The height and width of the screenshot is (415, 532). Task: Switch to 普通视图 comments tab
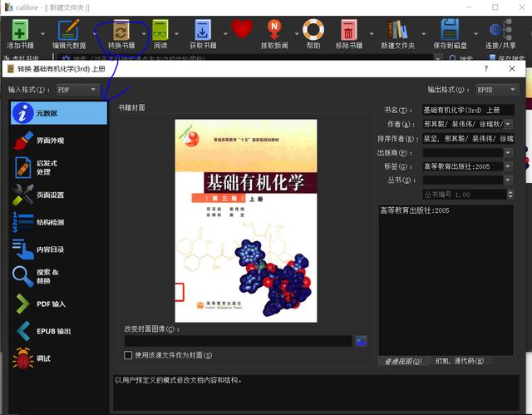(402, 361)
